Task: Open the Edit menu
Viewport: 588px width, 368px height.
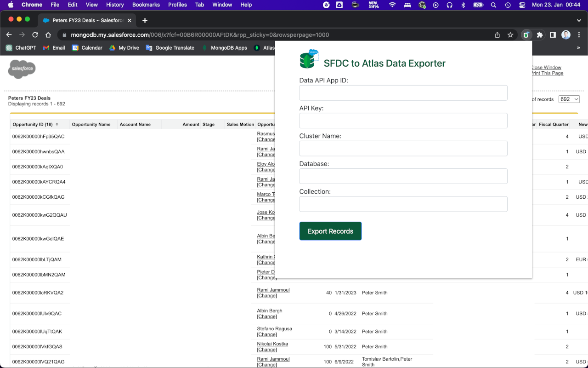Action: click(x=73, y=5)
